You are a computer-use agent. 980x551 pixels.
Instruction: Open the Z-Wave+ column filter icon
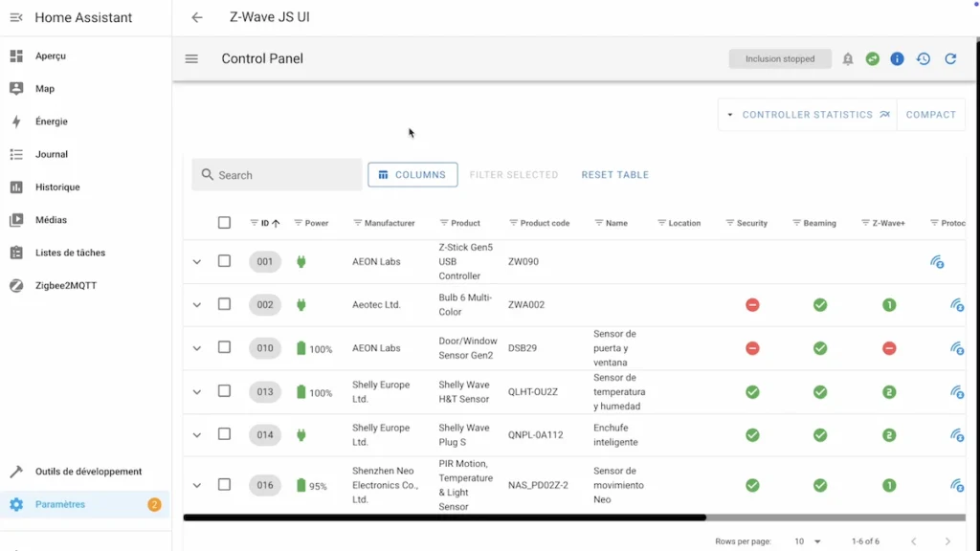coord(865,223)
